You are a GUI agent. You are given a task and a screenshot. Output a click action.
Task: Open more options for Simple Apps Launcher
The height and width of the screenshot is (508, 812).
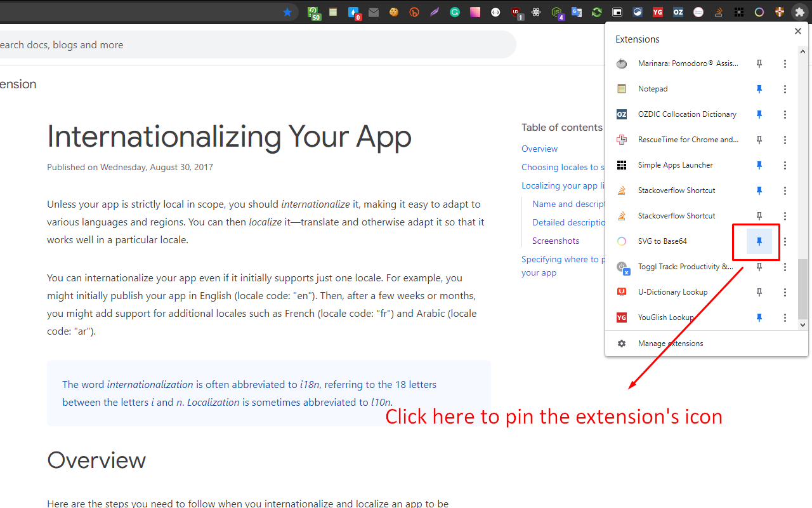point(785,165)
